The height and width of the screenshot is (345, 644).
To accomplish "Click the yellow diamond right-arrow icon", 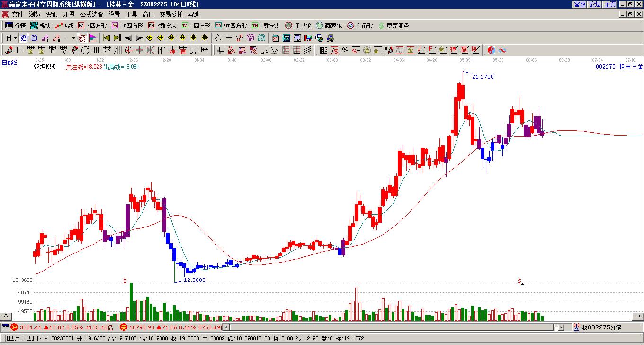I will click(161, 38).
